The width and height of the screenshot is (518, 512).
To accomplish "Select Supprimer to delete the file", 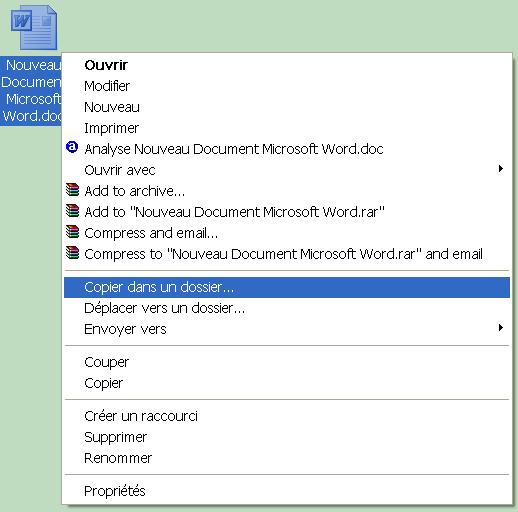I will [x=287, y=437].
